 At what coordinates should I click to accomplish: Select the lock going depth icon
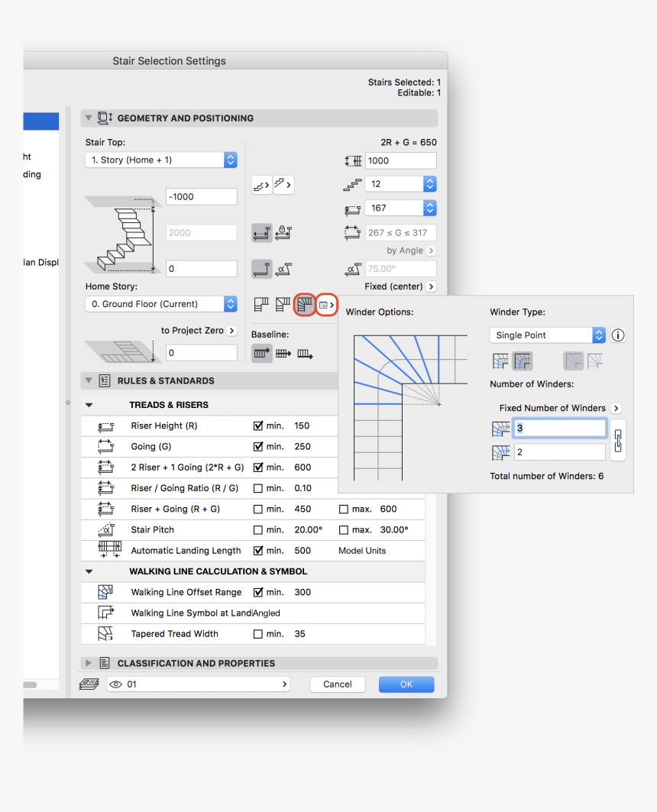point(283,232)
